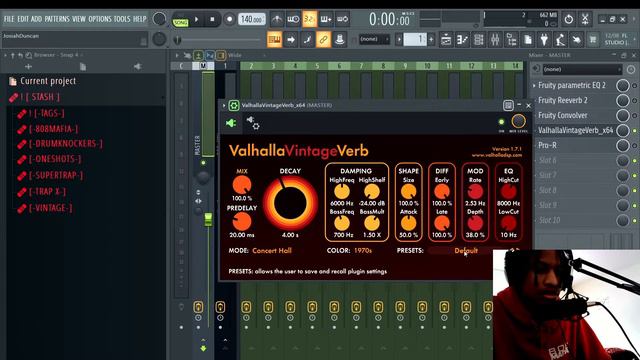Click the Stop button
This screenshot has height=360, width=640.
tap(212, 19)
